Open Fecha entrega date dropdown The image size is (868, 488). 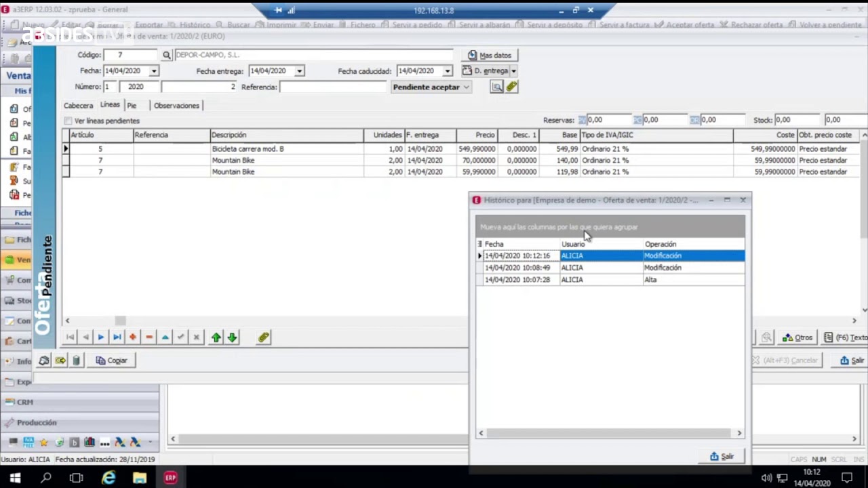tap(299, 71)
